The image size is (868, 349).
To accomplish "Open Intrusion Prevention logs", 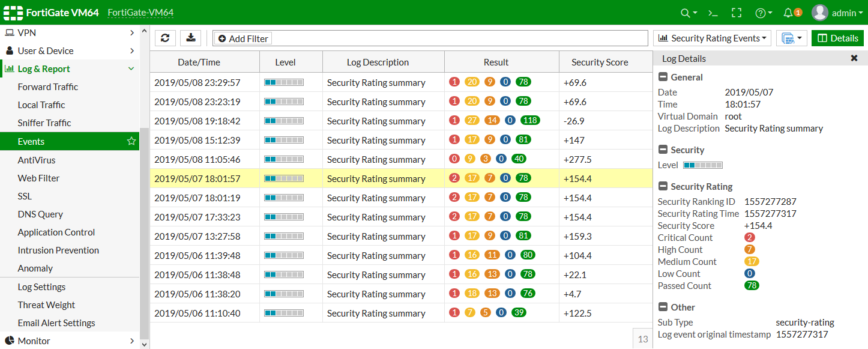I will click(x=58, y=250).
